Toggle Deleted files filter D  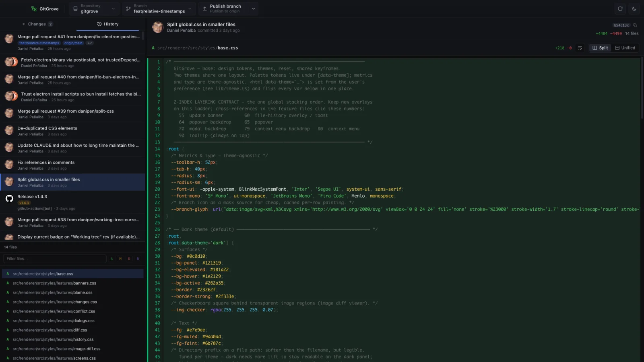click(129, 259)
